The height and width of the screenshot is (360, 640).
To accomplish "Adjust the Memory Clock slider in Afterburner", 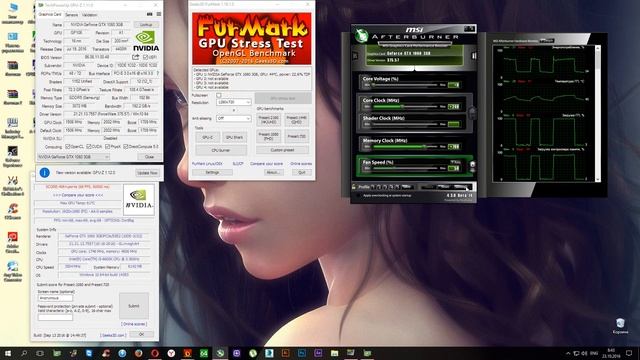I will [x=405, y=147].
